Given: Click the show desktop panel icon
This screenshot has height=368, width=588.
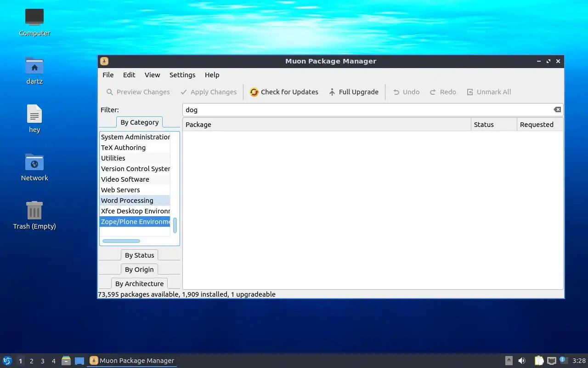Looking at the screenshot, I should tap(79, 361).
